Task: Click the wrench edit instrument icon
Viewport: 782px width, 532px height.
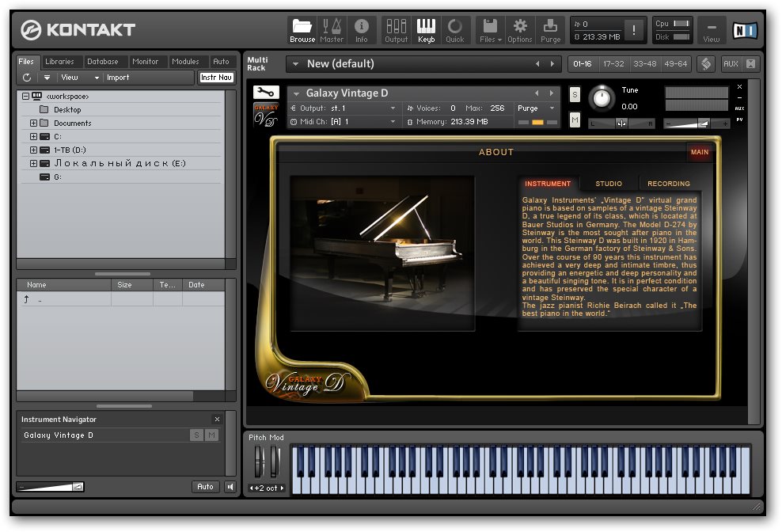Action: (266, 93)
